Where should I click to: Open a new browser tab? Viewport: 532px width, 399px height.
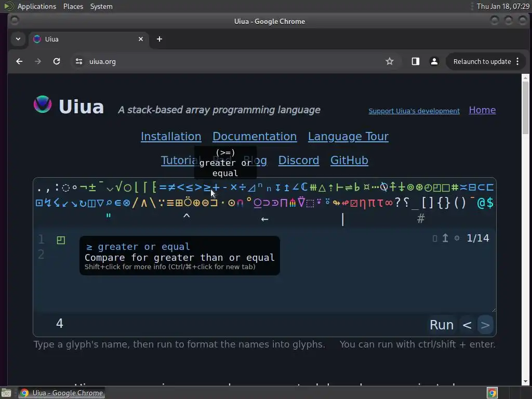coord(159,39)
